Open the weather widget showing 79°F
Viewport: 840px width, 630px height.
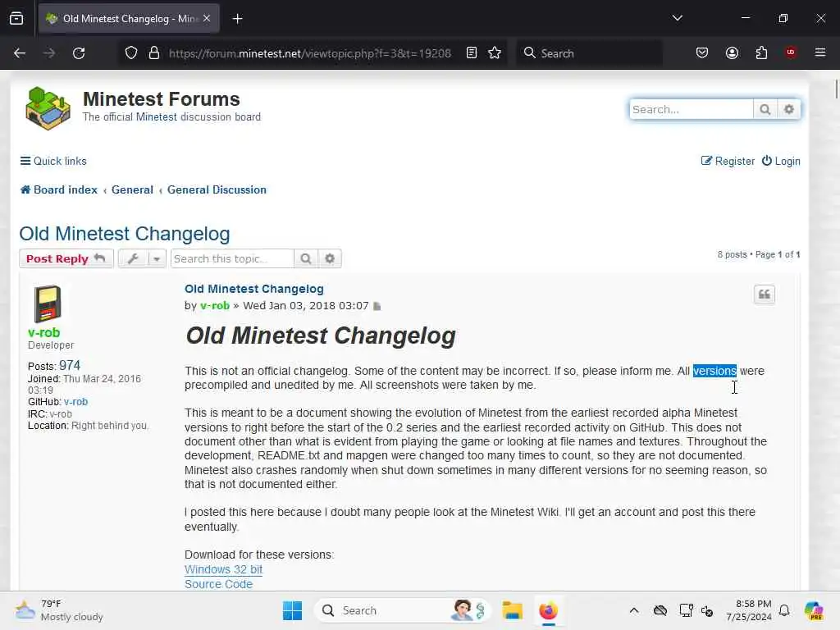(x=59, y=610)
